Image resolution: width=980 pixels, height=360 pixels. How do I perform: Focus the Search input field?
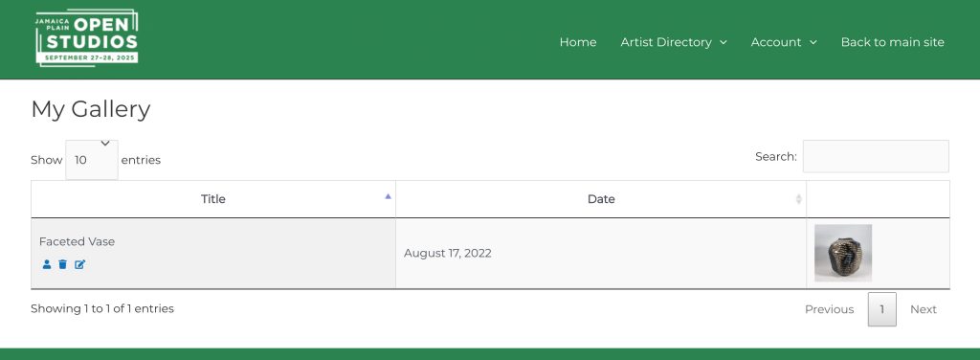(x=876, y=156)
